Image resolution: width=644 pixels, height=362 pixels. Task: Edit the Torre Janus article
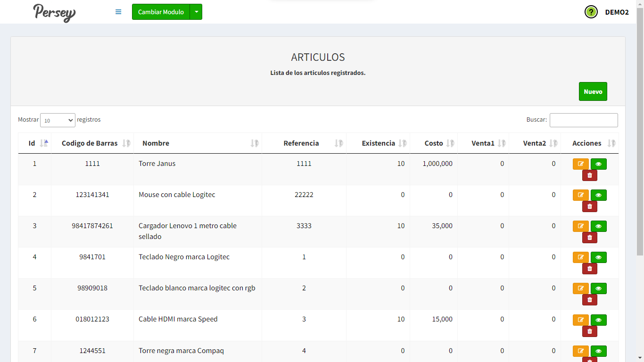point(580,164)
